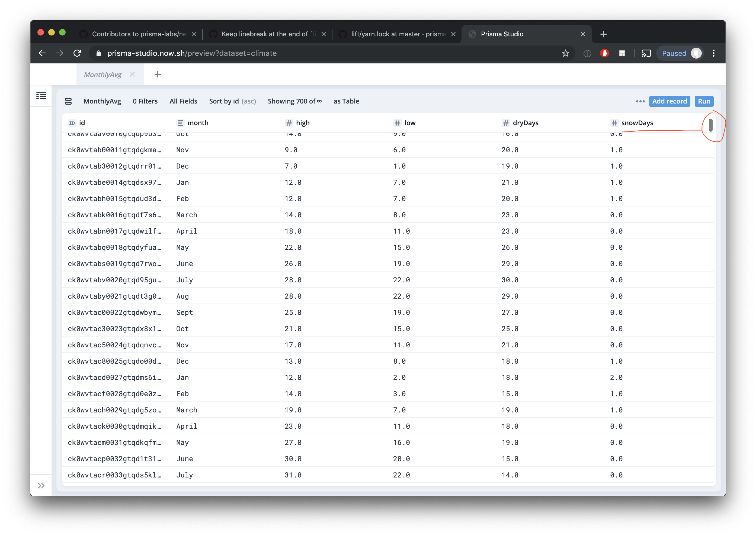Open the All Fields selector
The width and height of the screenshot is (756, 536).
point(183,101)
